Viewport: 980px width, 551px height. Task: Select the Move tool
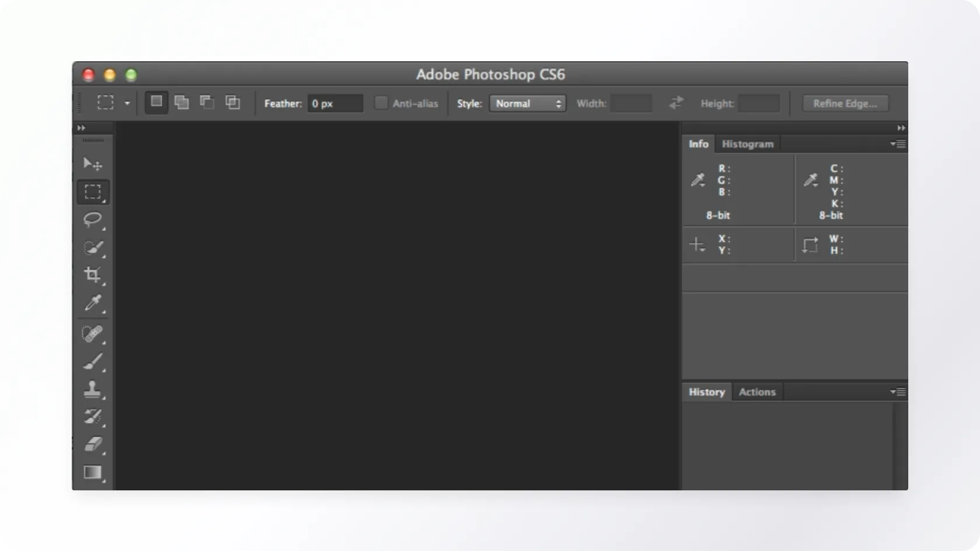[x=93, y=164]
